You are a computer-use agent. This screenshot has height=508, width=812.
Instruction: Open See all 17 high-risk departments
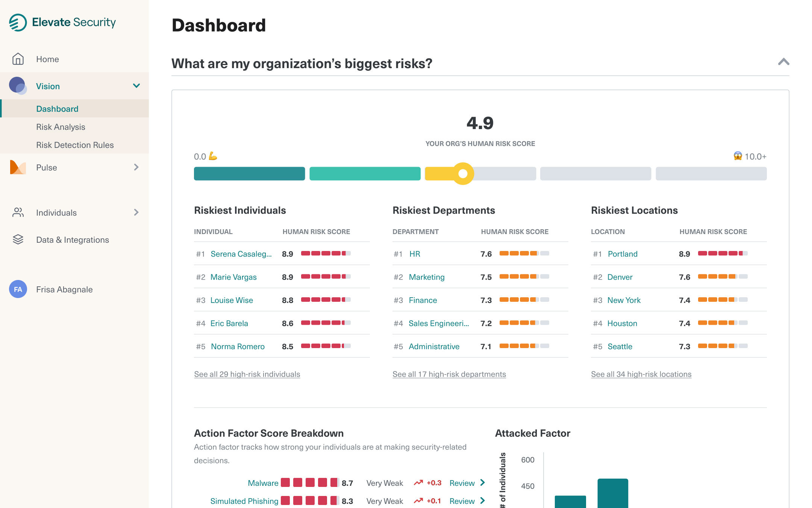point(449,374)
